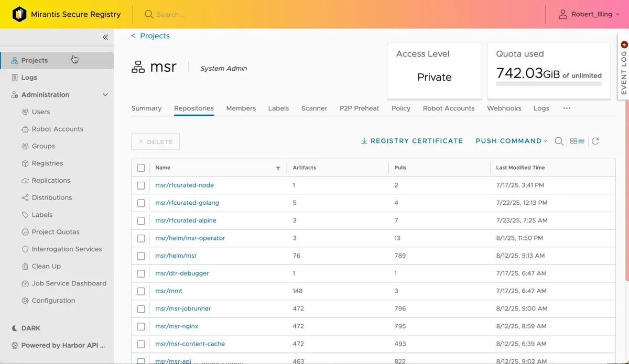
Task: Click the Registries cube icon
Action: 25,163
